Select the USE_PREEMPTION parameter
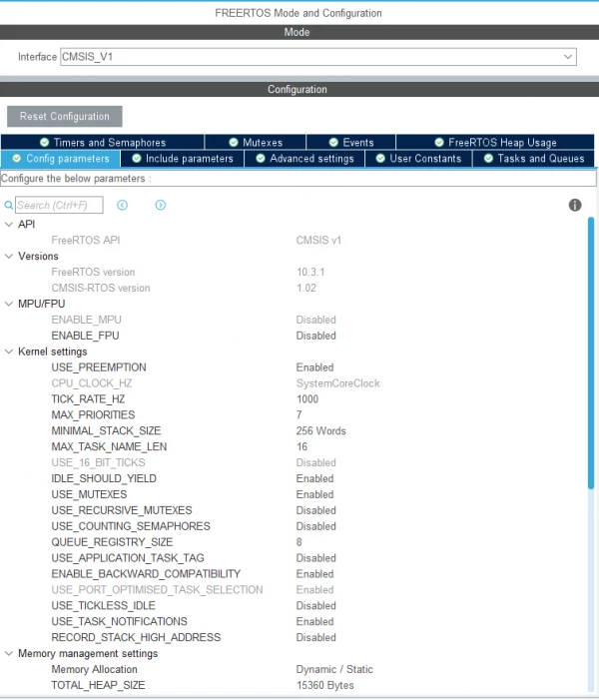Screen dimensions: 599x700 (99, 367)
